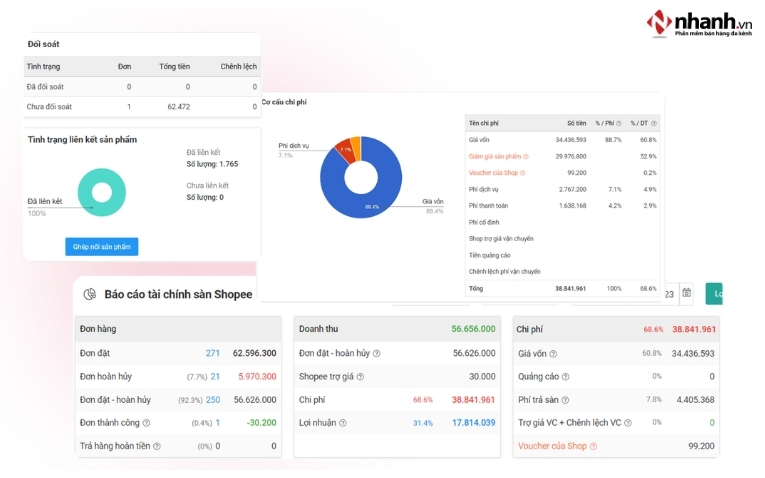Open the 271 orders placed link

tap(212, 353)
